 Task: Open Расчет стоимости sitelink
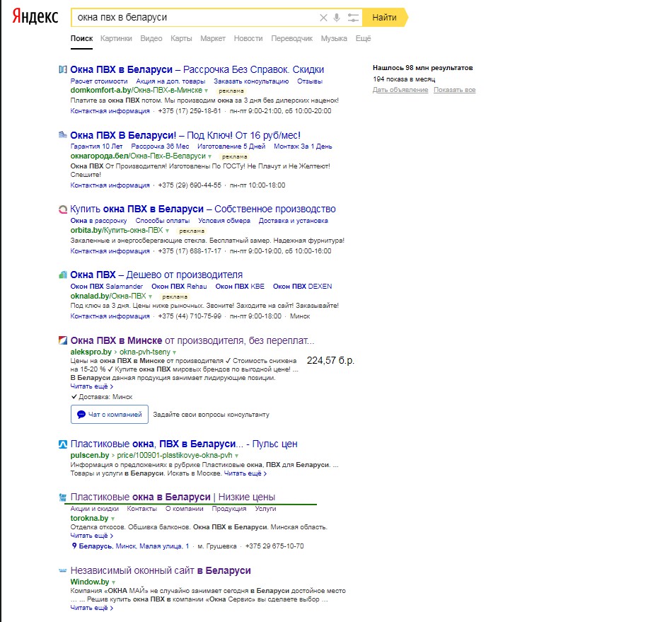(x=99, y=81)
